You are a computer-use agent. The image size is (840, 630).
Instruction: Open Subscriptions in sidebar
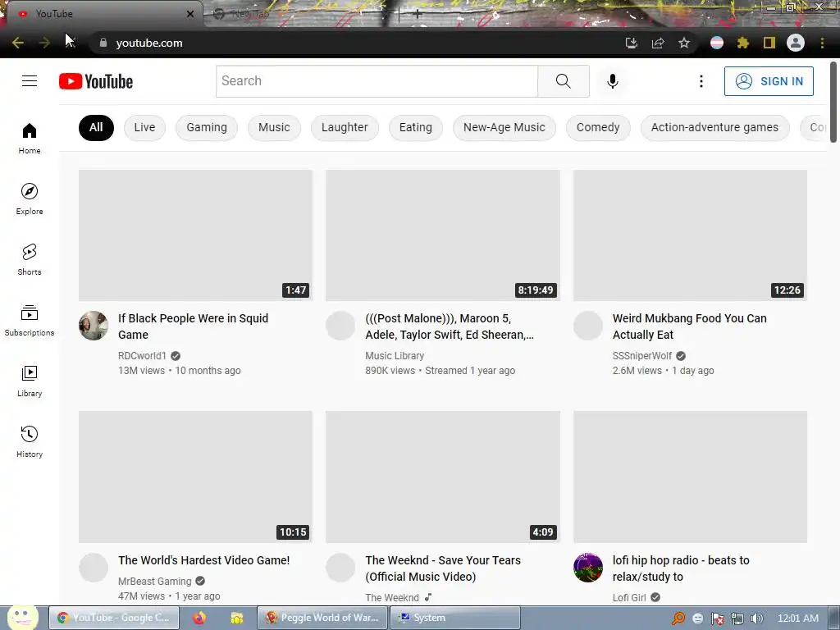30,320
